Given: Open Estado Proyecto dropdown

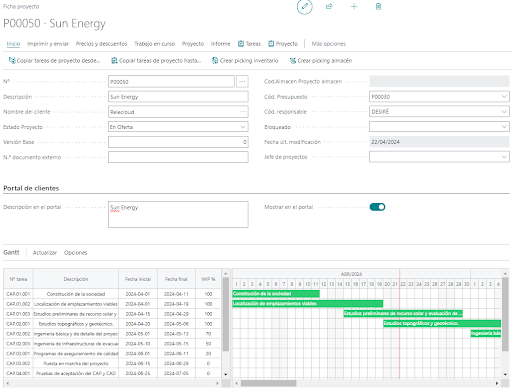Looking at the screenshot, I should (243, 127).
